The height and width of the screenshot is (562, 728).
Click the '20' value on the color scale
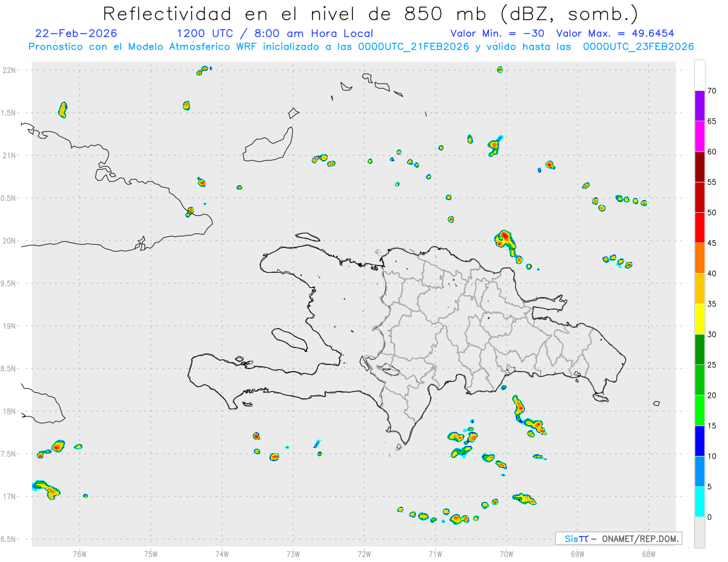point(712,395)
